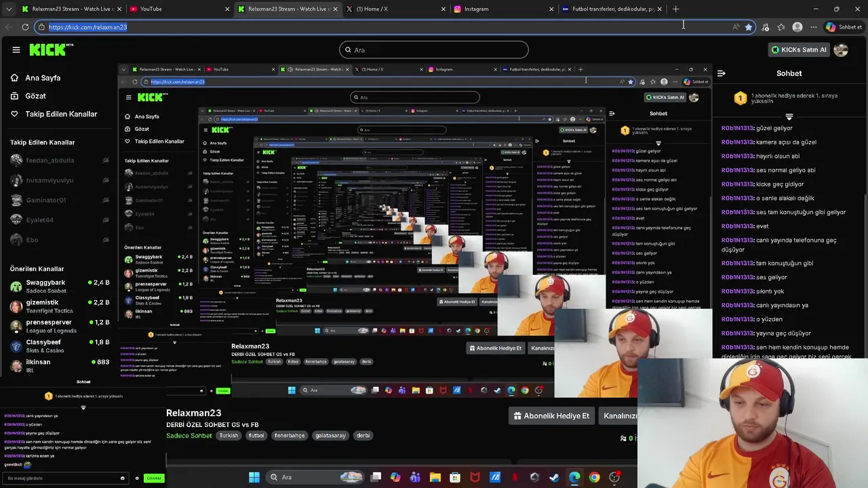This screenshot has height=488, width=868.
Task: Click the largest Sadece Sohbet category link
Action: coord(189,436)
